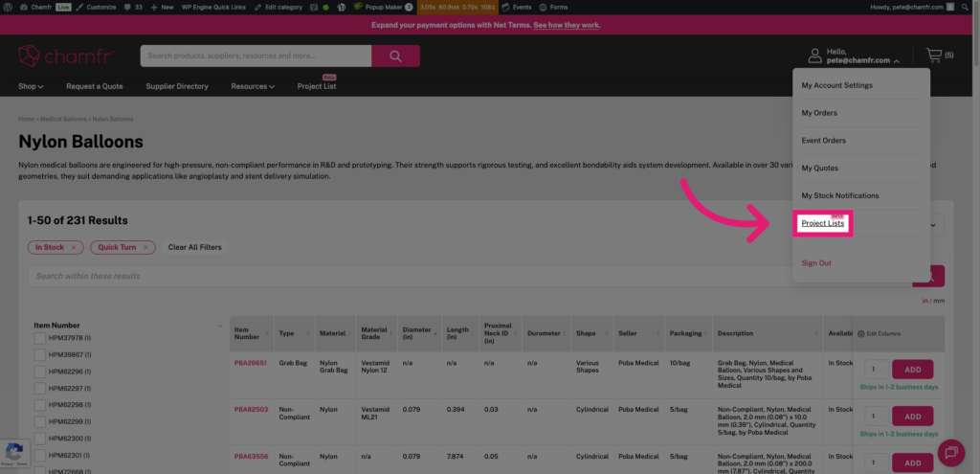The width and height of the screenshot is (980, 474).
Task: Click the magenta search magnifier button
Action: 395,56
